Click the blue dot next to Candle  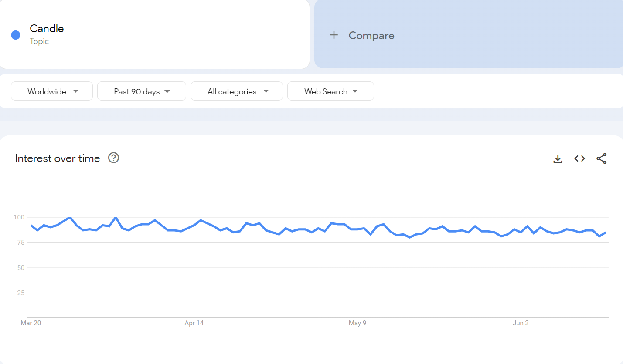(16, 35)
